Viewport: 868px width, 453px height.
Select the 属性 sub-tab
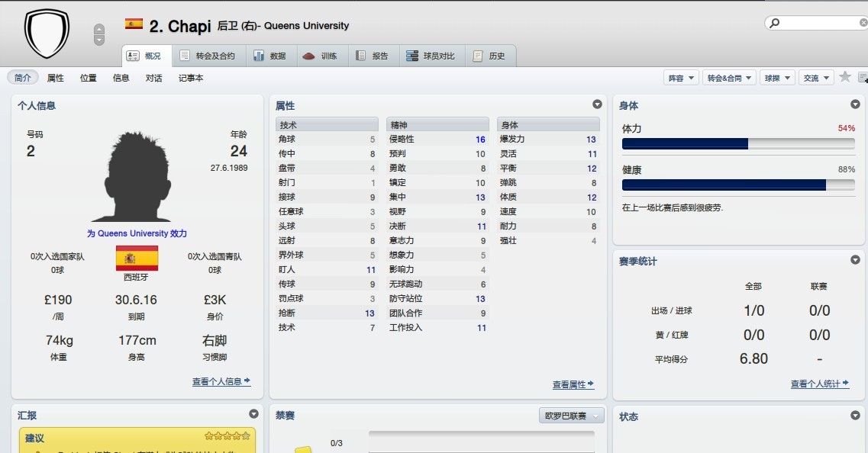56,78
